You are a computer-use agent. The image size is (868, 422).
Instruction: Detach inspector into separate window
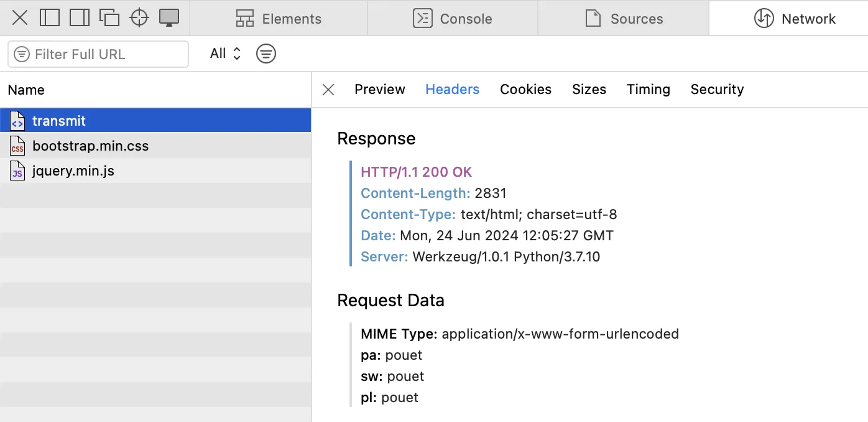click(109, 18)
